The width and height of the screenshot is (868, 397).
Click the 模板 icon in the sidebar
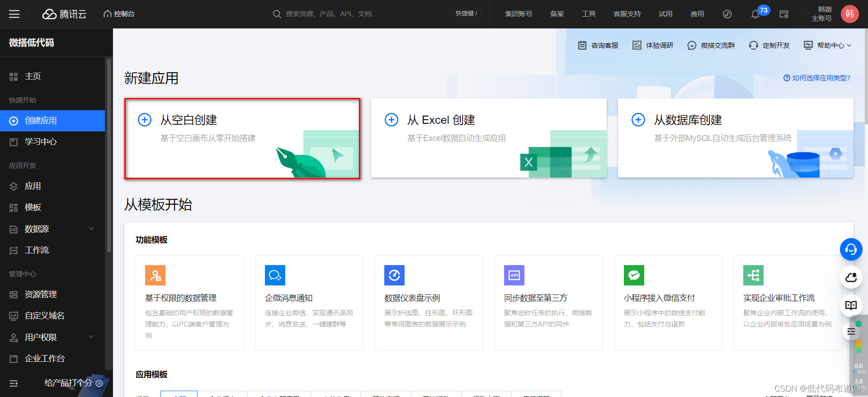click(x=14, y=207)
